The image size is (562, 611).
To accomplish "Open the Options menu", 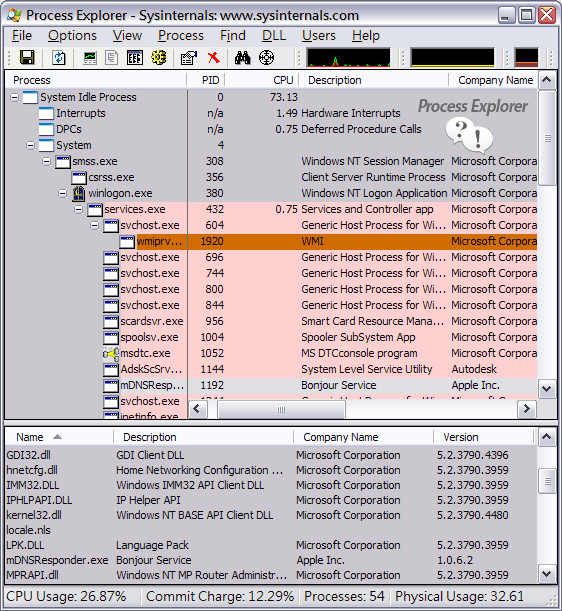I will coord(72,36).
